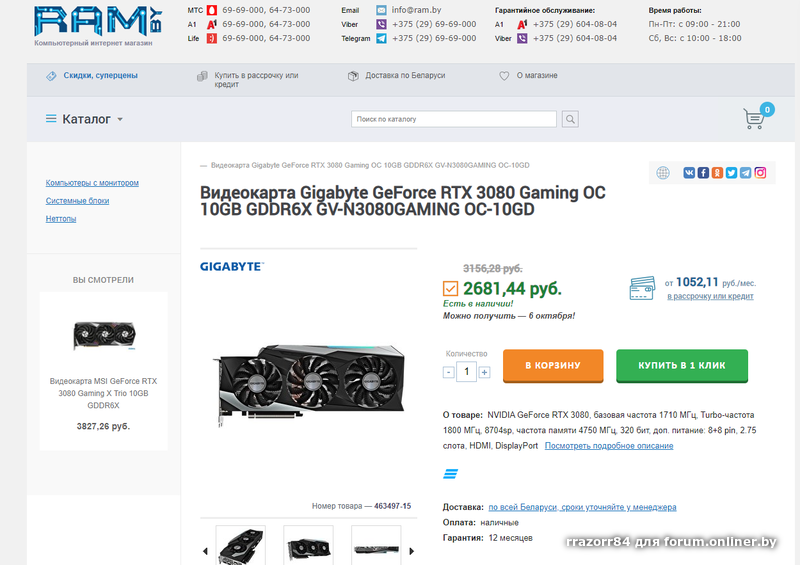The height and width of the screenshot is (565, 800).
Task: Click 'в рассрочку или кредит' link
Action: (710, 296)
